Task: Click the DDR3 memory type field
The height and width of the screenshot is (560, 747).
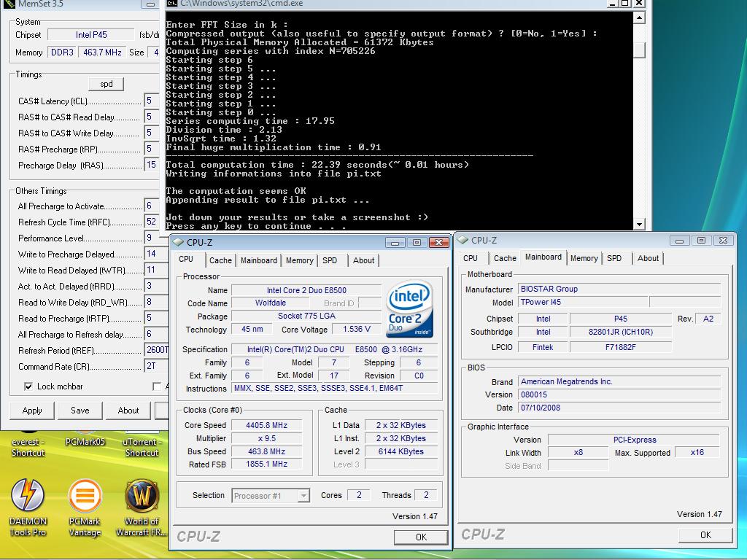Action: (62, 52)
